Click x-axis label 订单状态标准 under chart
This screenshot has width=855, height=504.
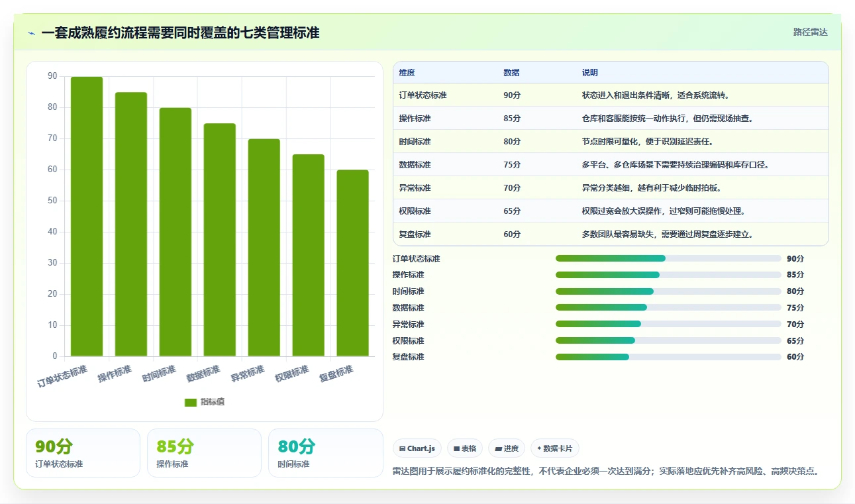tap(62, 376)
